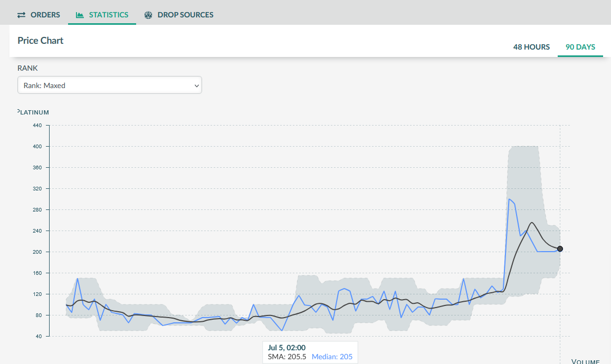Click the SMA: 205.5 tooltip value

(287, 357)
